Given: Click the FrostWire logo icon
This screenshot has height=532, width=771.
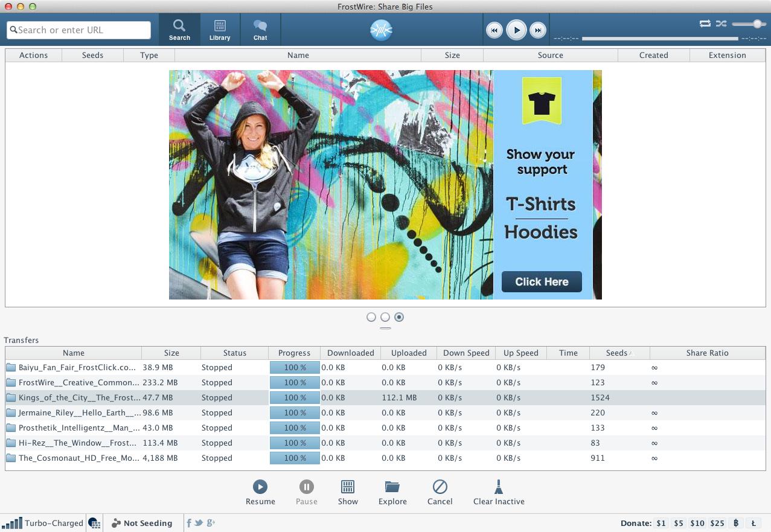Looking at the screenshot, I should pos(382,30).
